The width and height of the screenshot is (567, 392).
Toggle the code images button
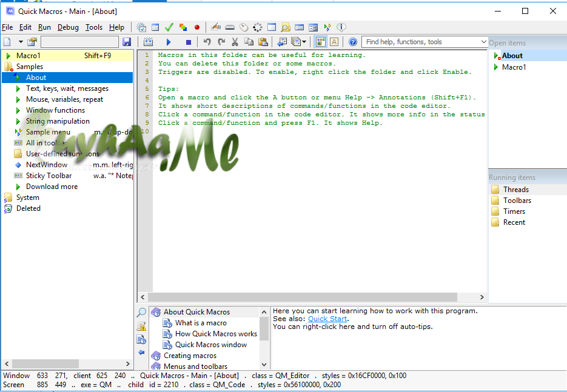[320, 42]
